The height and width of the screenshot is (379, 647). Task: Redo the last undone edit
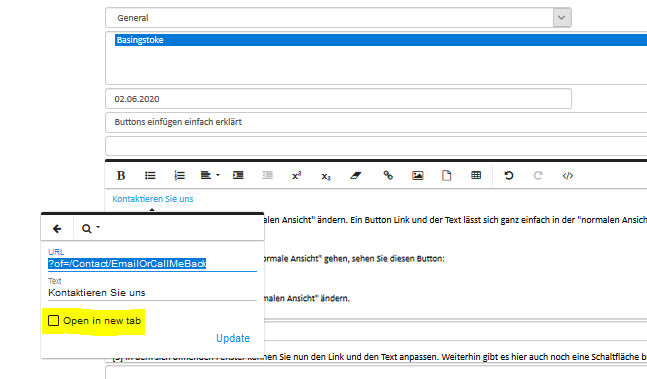(538, 176)
